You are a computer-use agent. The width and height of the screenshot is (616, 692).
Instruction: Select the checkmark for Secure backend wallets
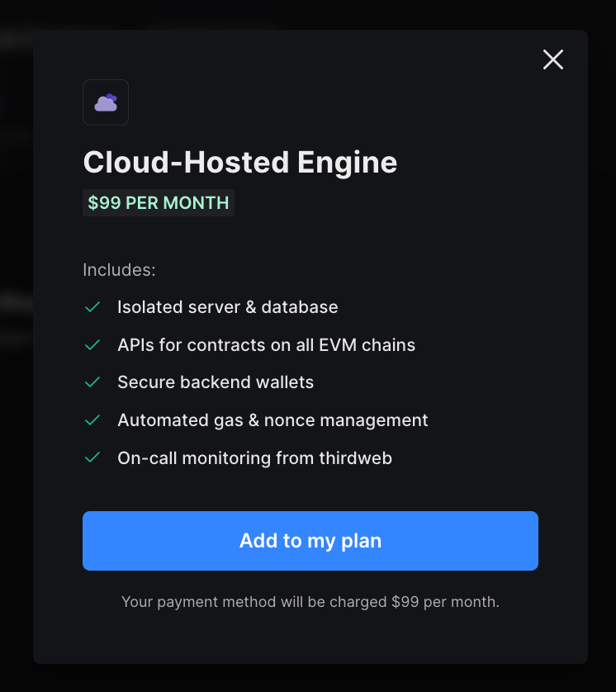[92, 382]
